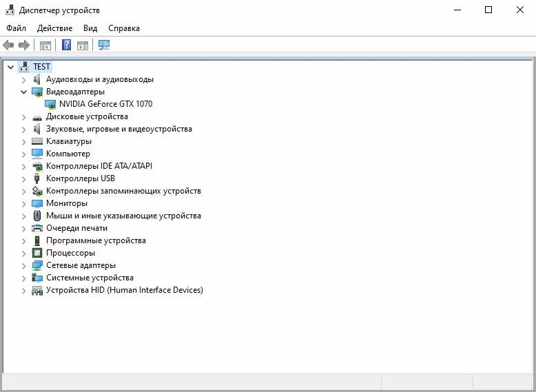Expand the Процессоры branch
Image resolution: width=536 pixels, height=392 pixels.
(x=23, y=254)
